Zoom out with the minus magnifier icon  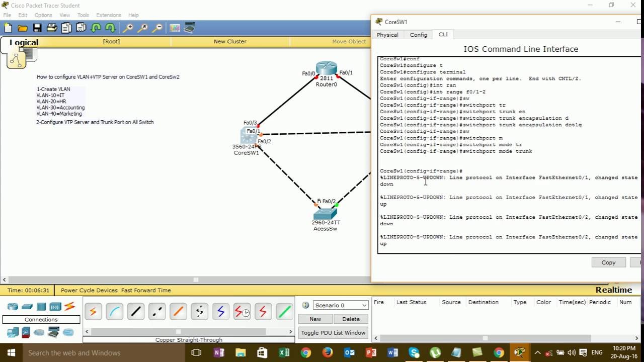157,28
